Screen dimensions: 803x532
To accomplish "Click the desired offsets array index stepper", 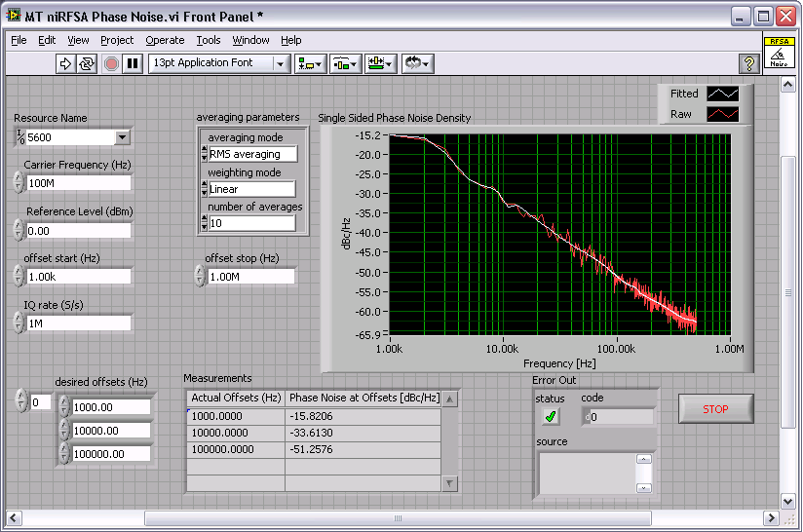I will coord(21,400).
